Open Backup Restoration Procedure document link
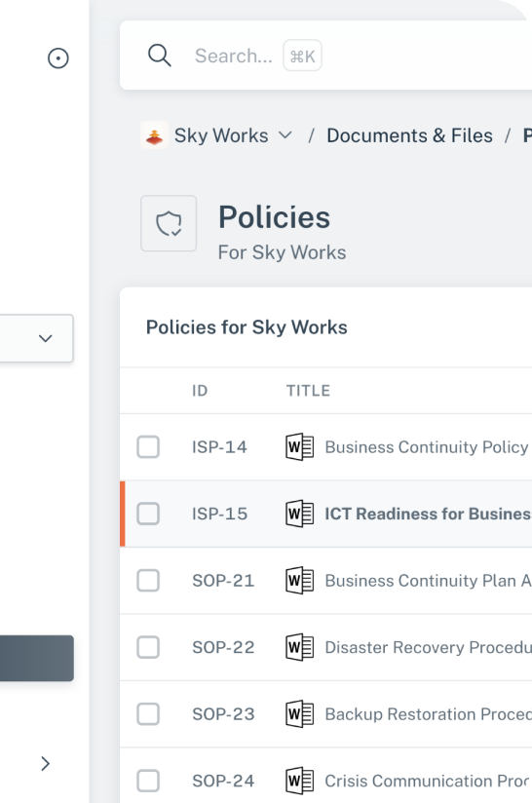The image size is (532, 803). 428,714
